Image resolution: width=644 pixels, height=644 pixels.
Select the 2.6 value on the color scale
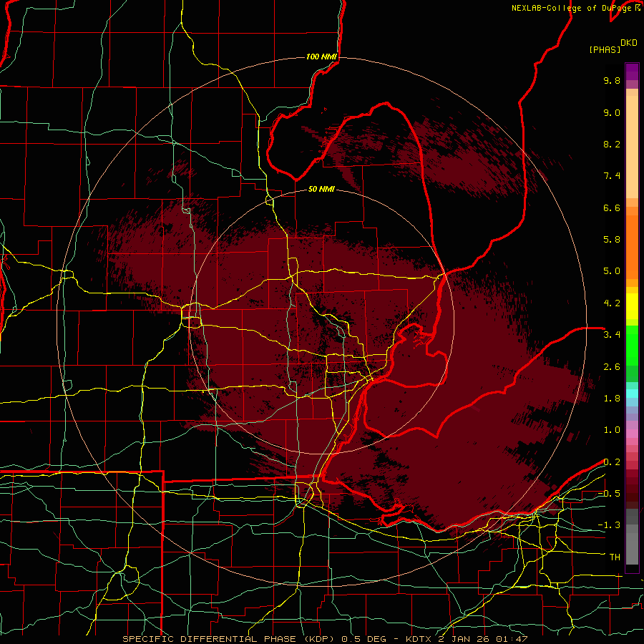click(x=612, y=366)
